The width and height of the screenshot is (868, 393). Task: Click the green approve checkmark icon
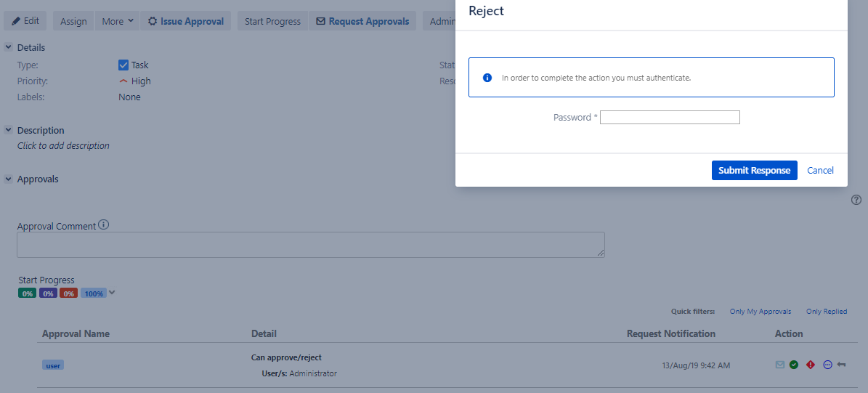794,365
